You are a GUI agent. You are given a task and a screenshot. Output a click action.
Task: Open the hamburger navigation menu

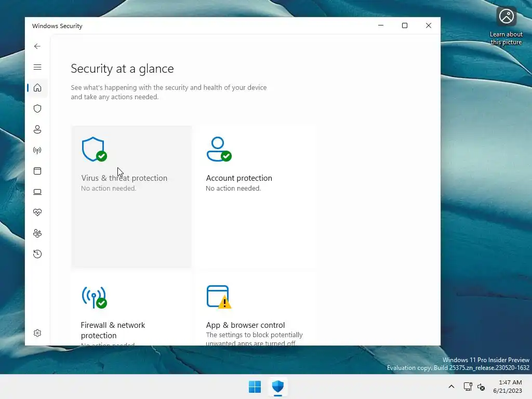37,67
